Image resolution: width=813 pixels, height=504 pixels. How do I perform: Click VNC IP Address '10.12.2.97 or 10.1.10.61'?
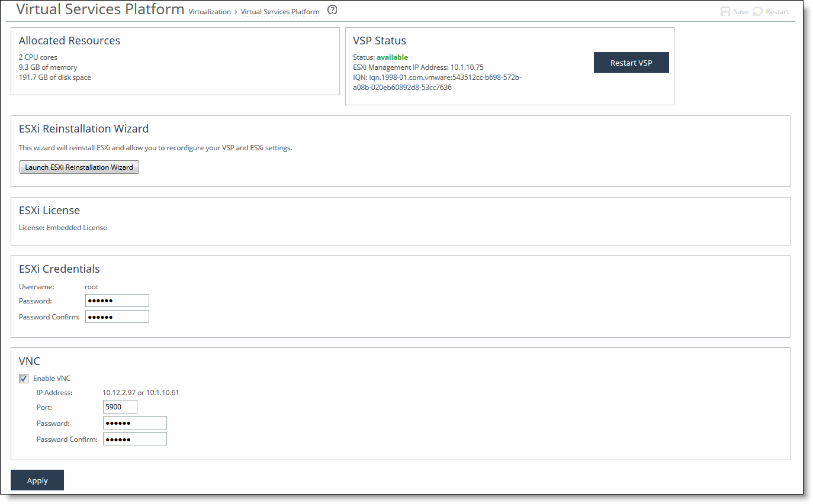pos(141,392)
